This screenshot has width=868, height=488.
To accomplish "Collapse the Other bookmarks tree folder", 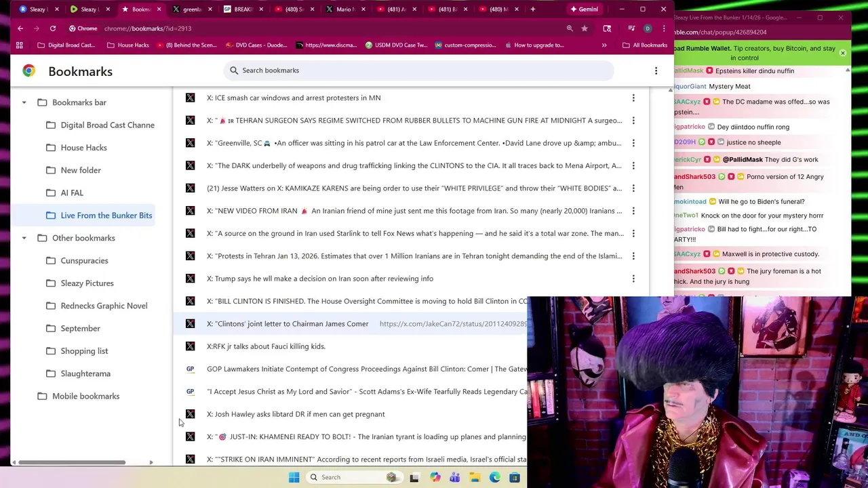I will [24, 238].
